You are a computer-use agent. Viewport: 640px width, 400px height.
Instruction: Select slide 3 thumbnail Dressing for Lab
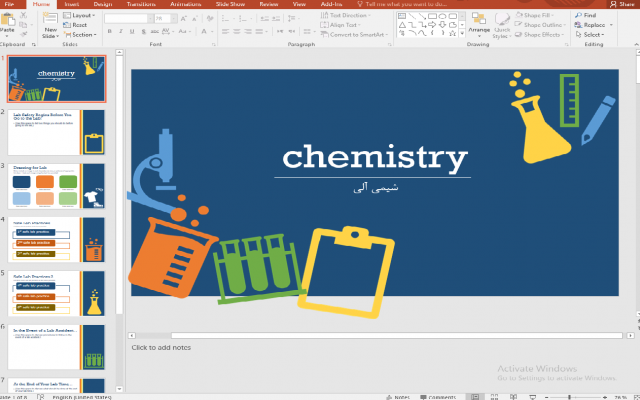(x=56, y=186)
